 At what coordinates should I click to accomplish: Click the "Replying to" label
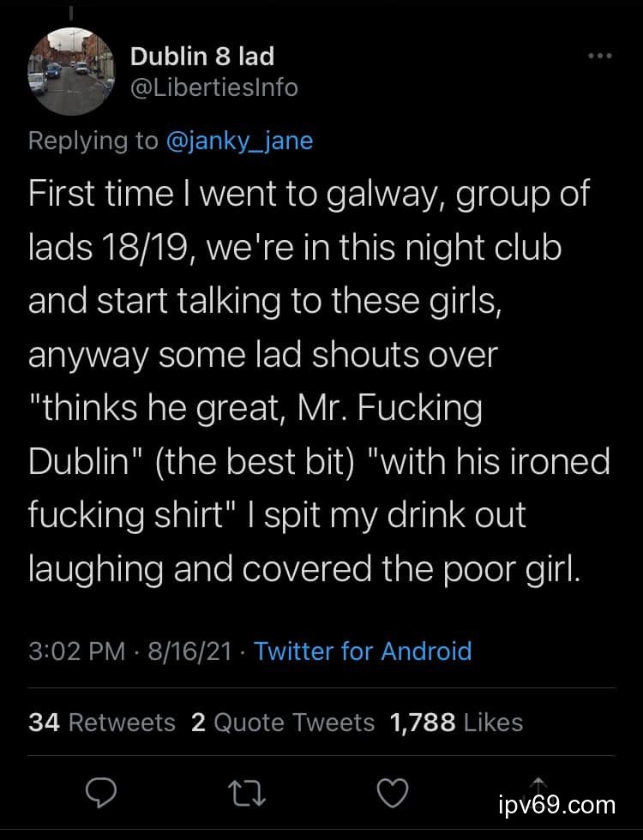tap(93, 141)
